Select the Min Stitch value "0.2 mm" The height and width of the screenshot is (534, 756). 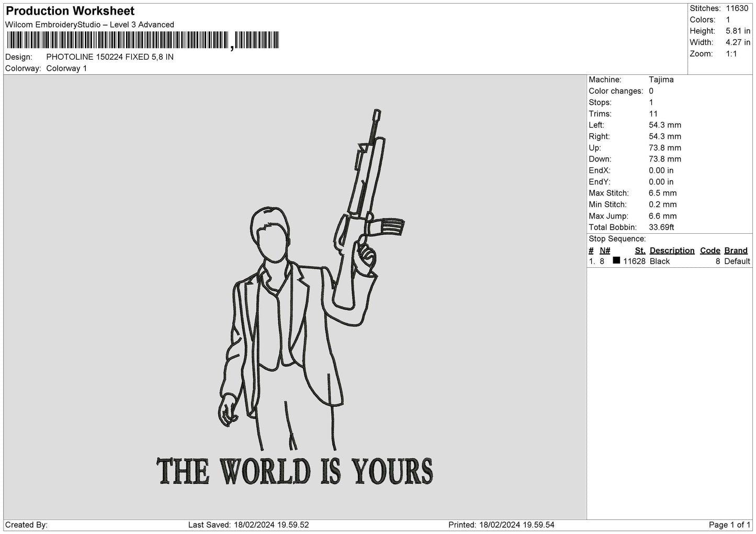[x=663, y=204]
